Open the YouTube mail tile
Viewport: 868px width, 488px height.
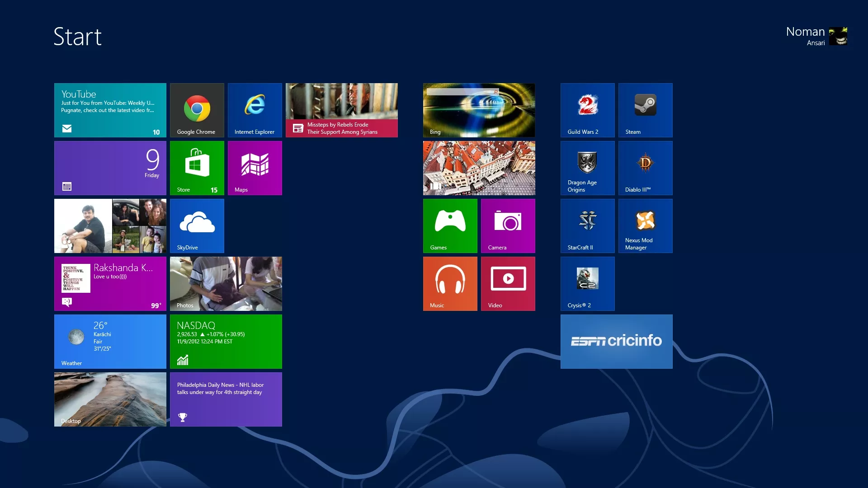110,110
